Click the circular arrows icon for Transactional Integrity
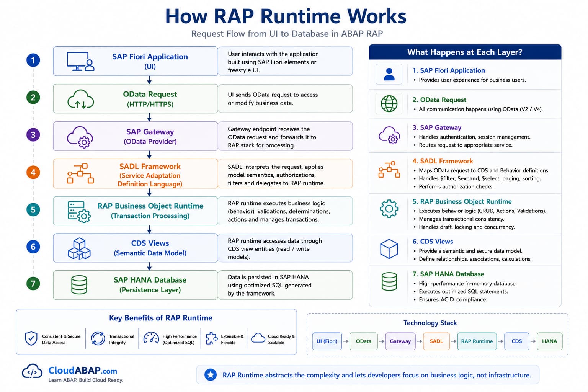The image size is (588, 392). coord(98,338)
